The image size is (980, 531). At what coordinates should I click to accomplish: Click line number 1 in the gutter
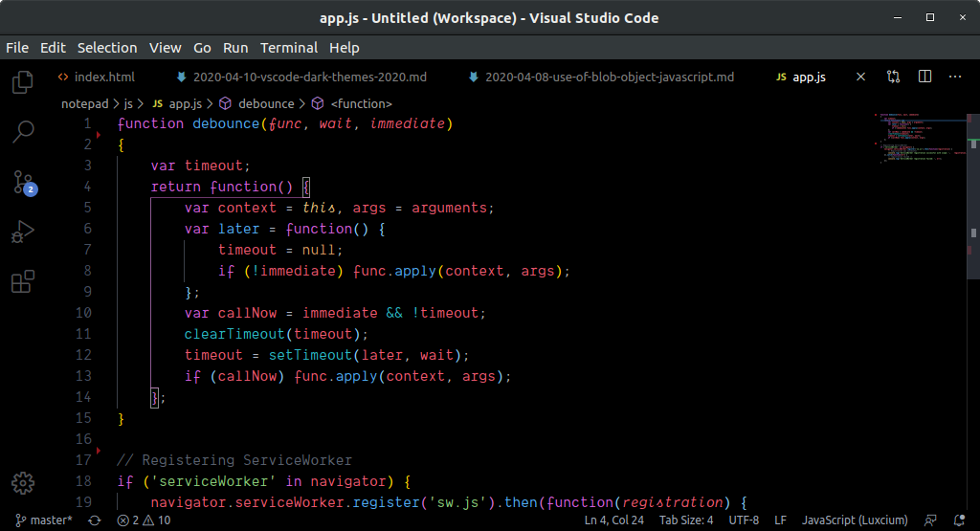(x=87, y=123)
